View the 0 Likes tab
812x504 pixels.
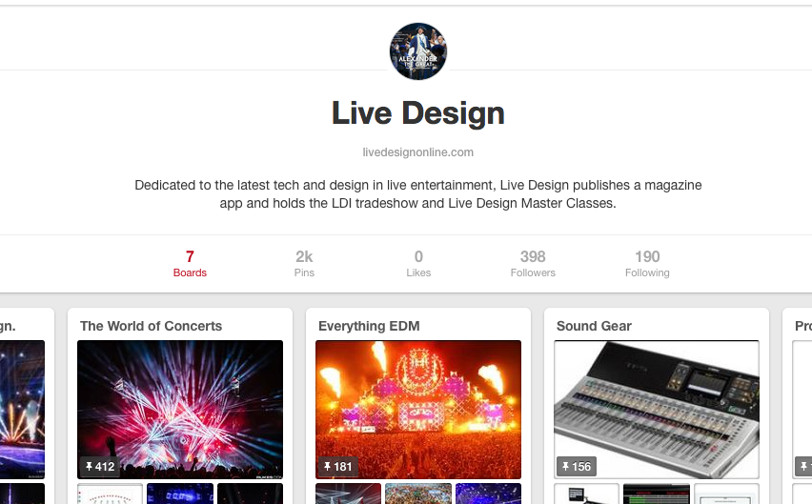(418, 263)
